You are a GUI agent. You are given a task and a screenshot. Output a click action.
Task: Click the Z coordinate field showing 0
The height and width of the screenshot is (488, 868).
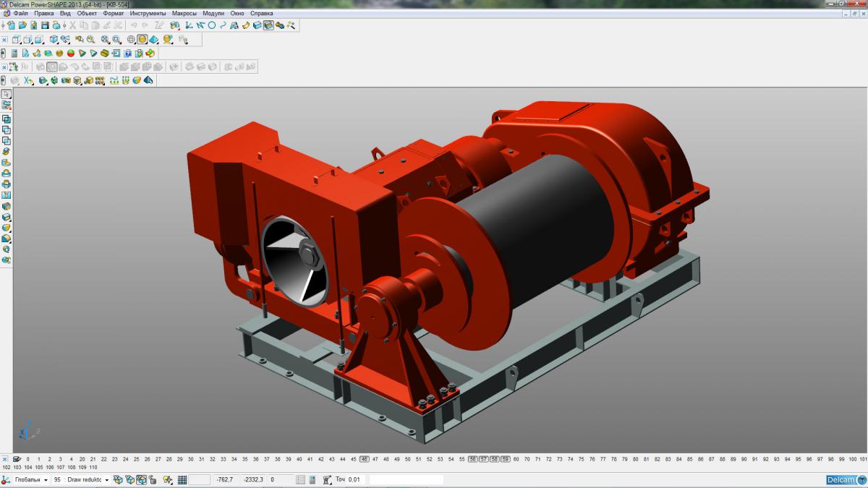282,479
